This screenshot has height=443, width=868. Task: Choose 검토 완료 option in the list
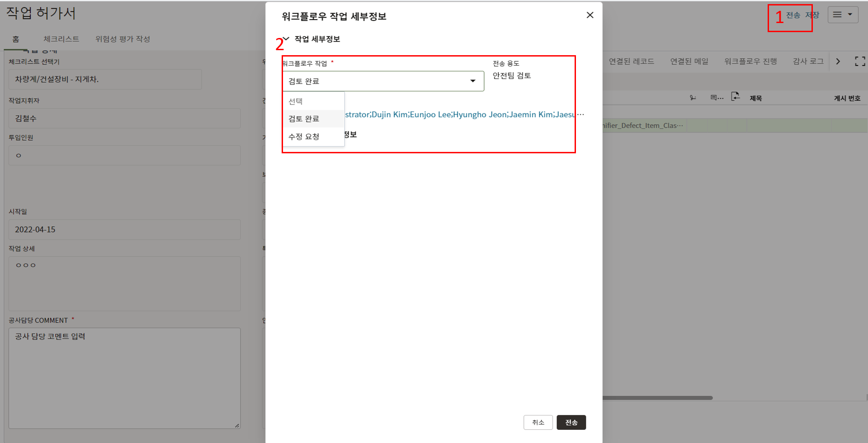[304, 119]
